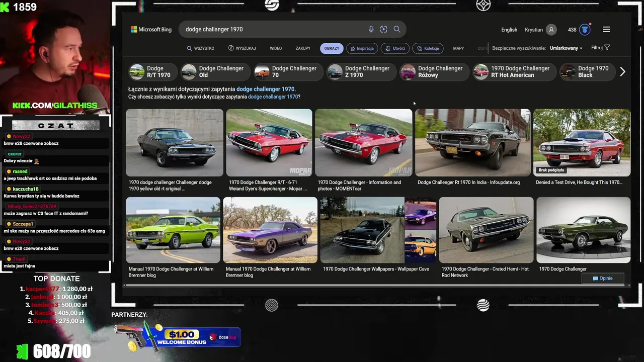This screenshot has width=644, height=362.
Task: Select the OBRAZY tab
Action: (332, 48)
